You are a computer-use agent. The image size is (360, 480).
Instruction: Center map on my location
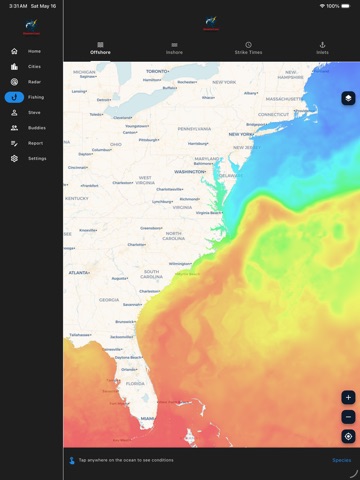pos(348,436)
